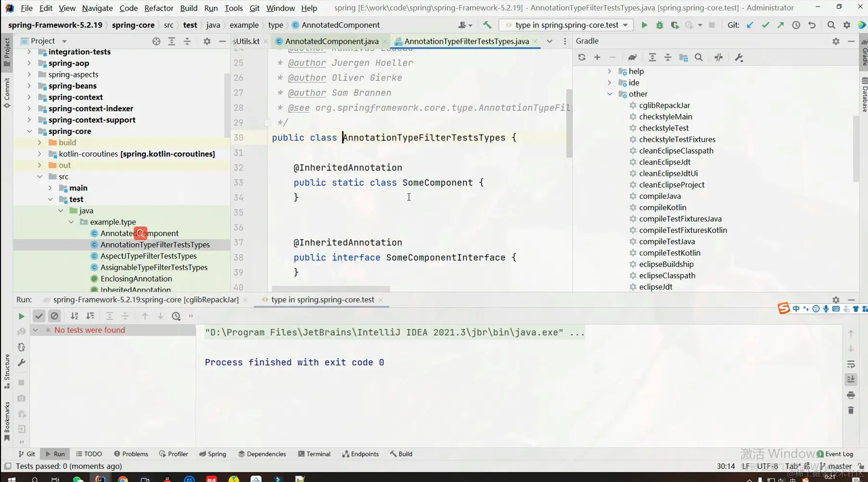Screen dimensions: 868x482
Task: Click Windows Start button on taskbar
Action: pos(11,479)
